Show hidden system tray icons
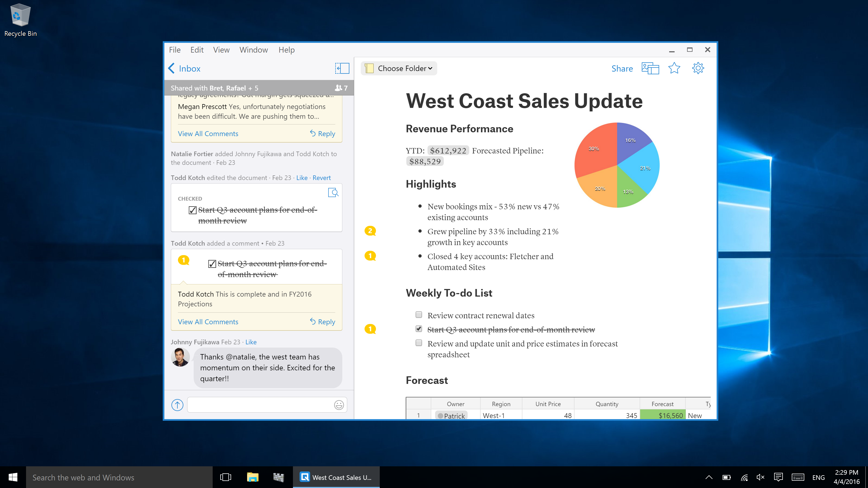 (x=709, y=477)
